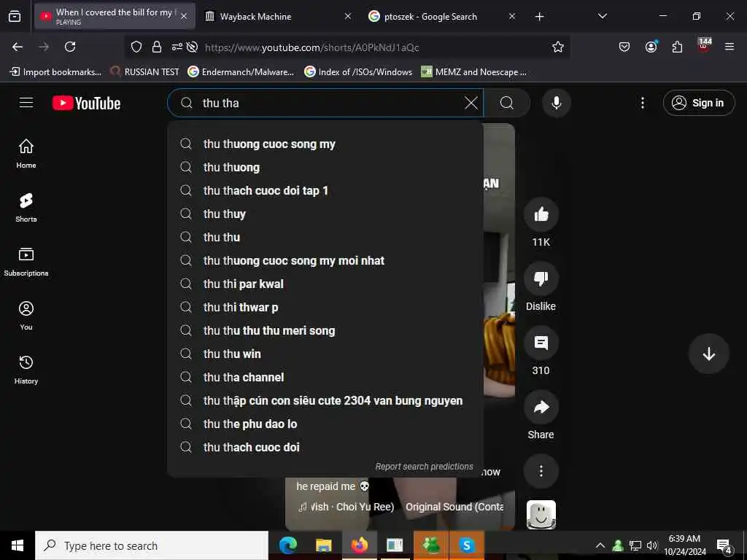Open You in the sidebar
Viewport: 747px width, 560px height.
click(x=26, y=315)
